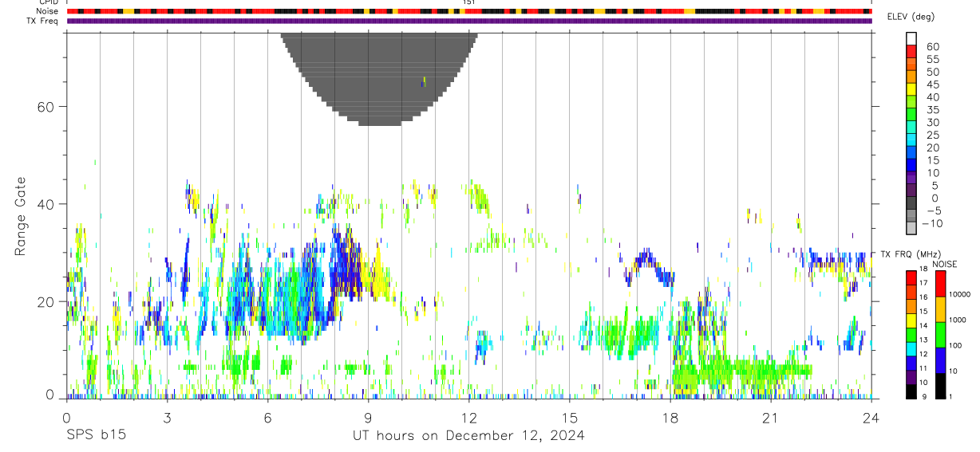Click the "CPID" row label at top left

[x=49, y=2]
